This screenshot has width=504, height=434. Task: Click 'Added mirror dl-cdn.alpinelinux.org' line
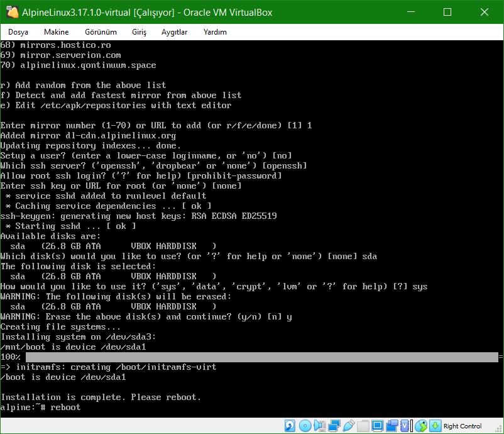pyautogui.click(x=88, y=136)
